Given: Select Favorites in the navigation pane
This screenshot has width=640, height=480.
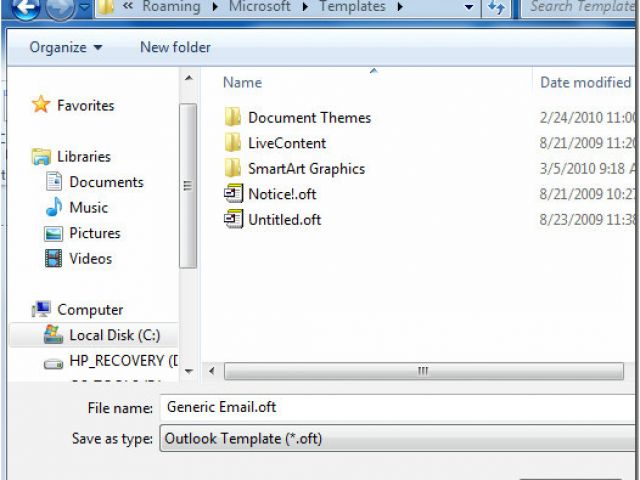Looking at the screenshot, I should 86,106.
